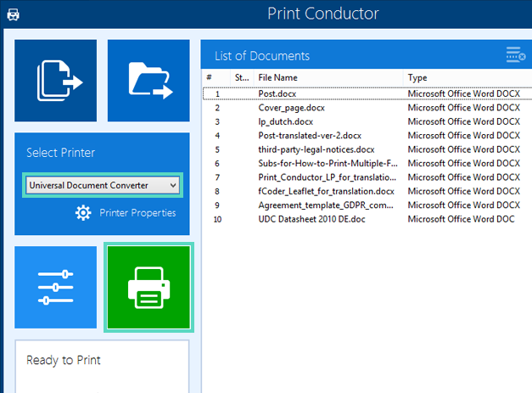Screen dimensions: 532x393
Task: Select Agreement_template_GDPR_com... row
Action: coord(367,205)
